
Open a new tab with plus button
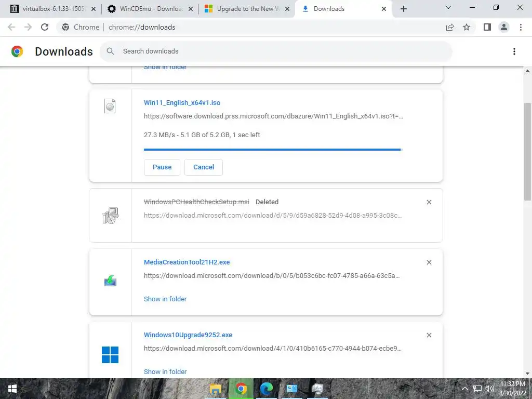click(x=403, y=9)
